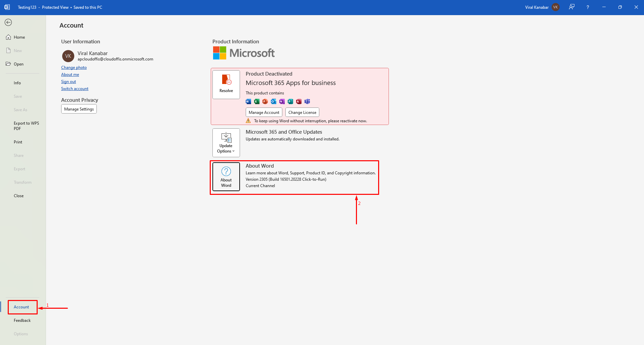Open the help question mark icon
This screenshot has height=345, width=644.
coord(588,7)
